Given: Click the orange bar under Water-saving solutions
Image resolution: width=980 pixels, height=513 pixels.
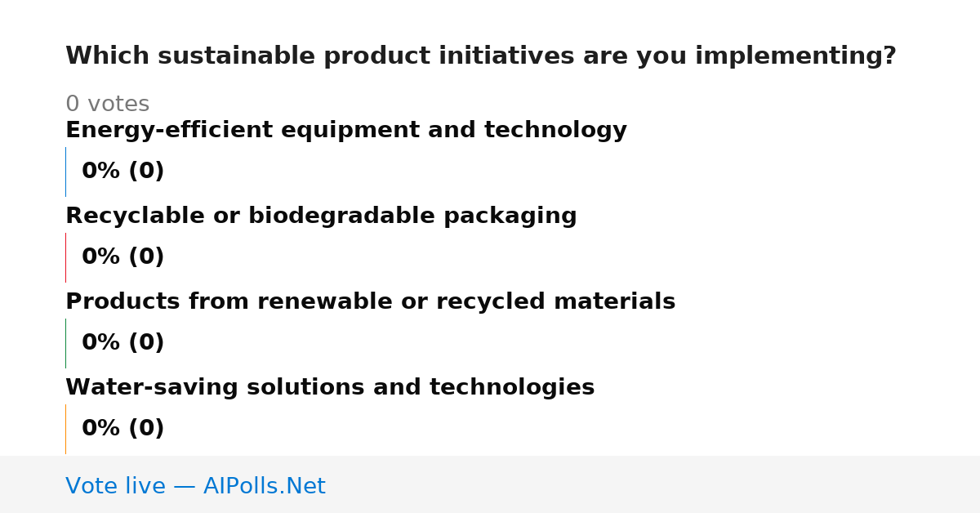Looking at the screenshot, I should point(66,429).
